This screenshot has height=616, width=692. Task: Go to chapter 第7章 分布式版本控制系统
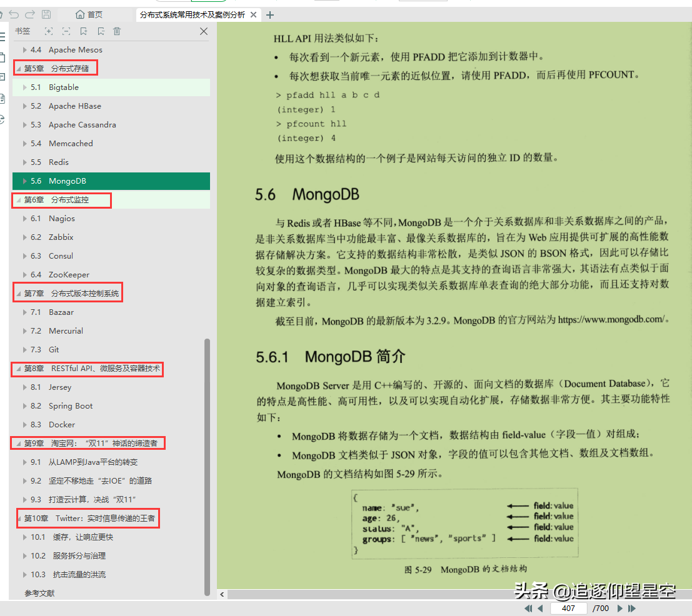pyautogui.click(x=71, y=293)
